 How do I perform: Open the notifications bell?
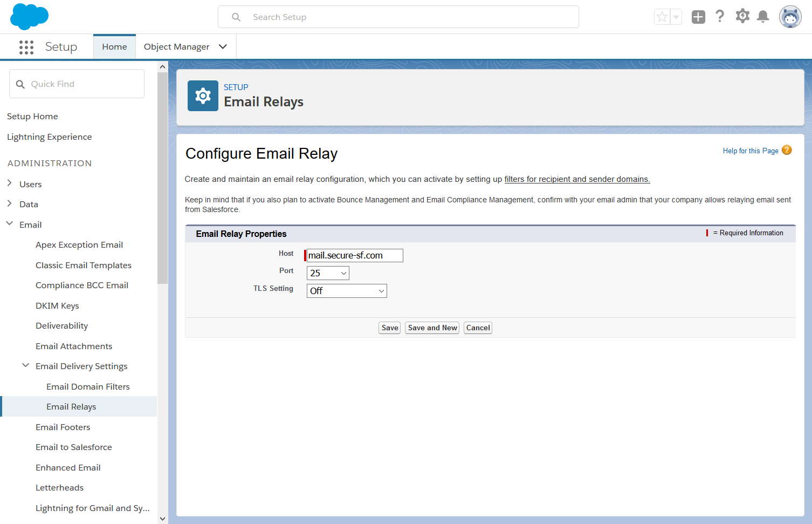click(x=763, y=17)
